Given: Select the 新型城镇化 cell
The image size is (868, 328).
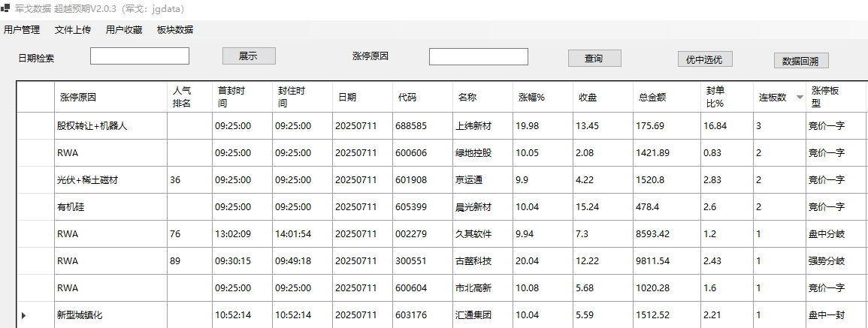Looking at the screenshot, I should pos(111,315).
